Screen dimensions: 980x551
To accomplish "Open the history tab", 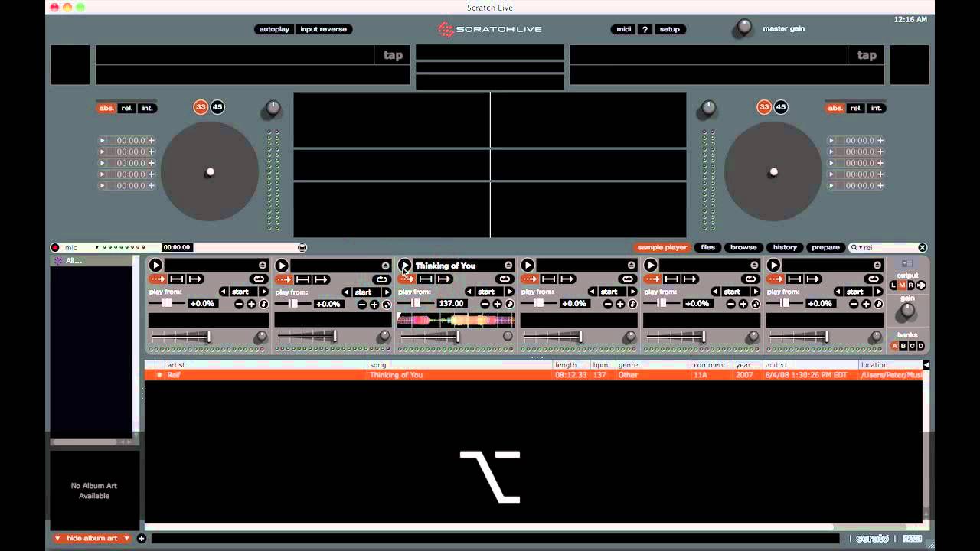I will click(x=785, y=248).
